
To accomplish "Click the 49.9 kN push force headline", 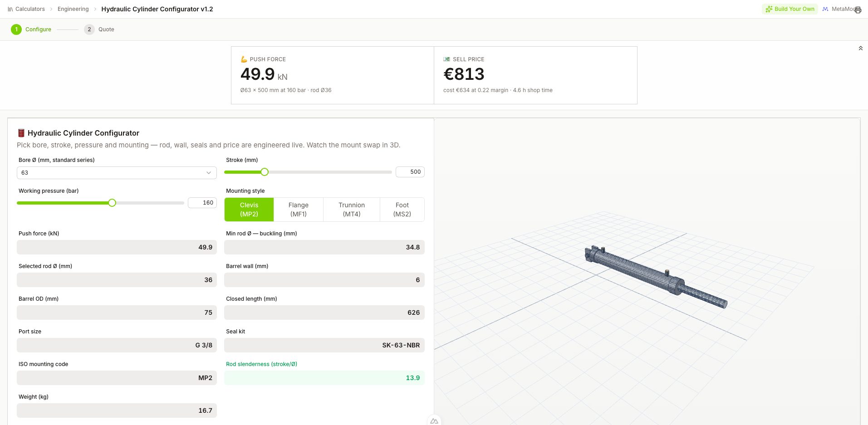I will [264, 74].
